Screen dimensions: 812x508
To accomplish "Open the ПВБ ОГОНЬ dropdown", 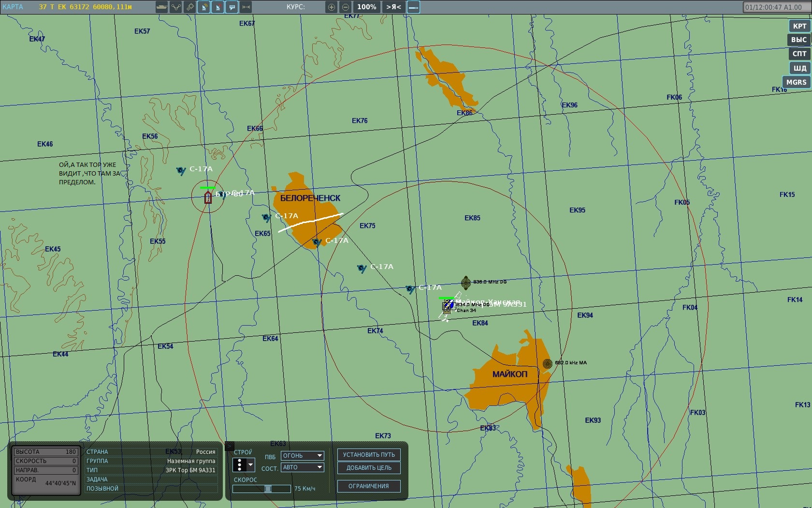I will 303,456.
